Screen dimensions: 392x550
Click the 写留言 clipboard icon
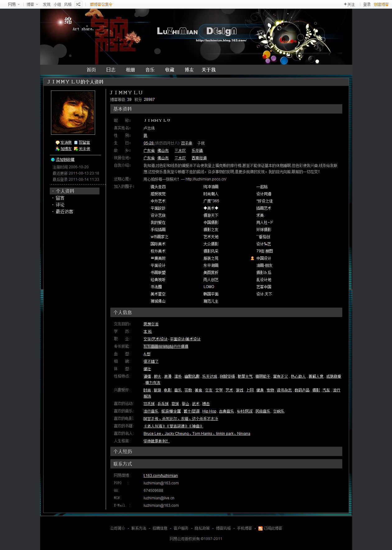[76, 142]
